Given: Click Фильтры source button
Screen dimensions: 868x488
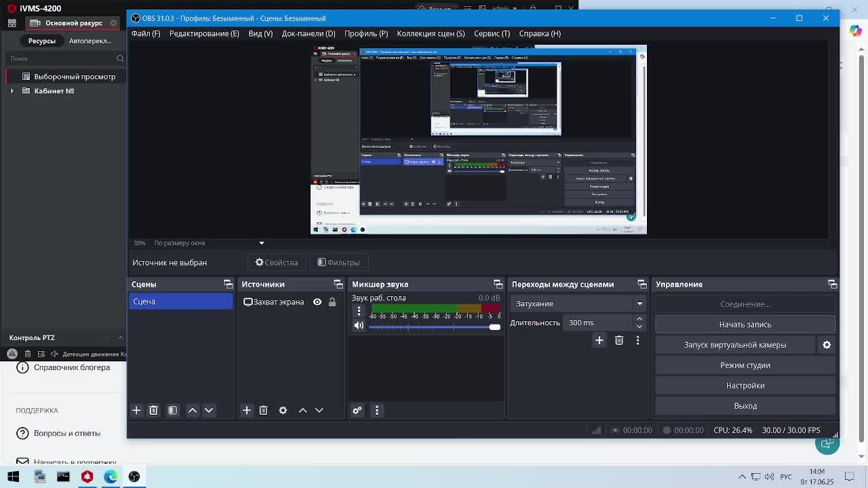Looking at the screenshot, I should pyautogui.click(x=338, y=262).
